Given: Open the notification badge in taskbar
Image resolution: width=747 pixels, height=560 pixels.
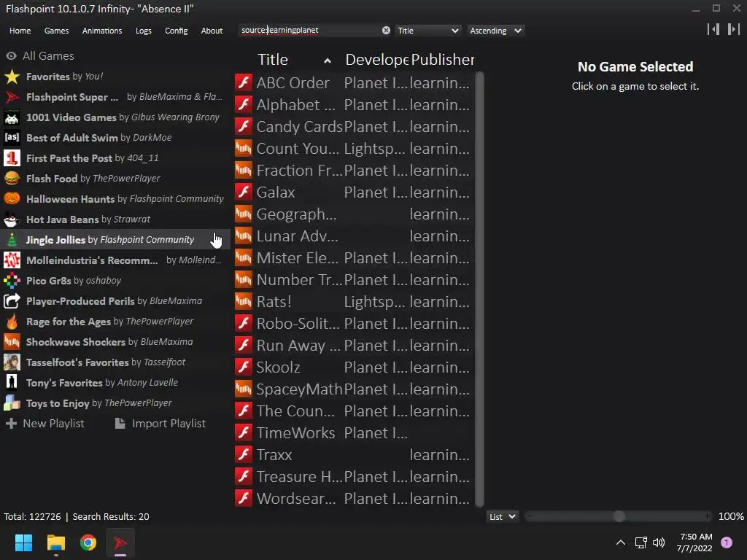Looking at the screenshot, I should [727, 542].
